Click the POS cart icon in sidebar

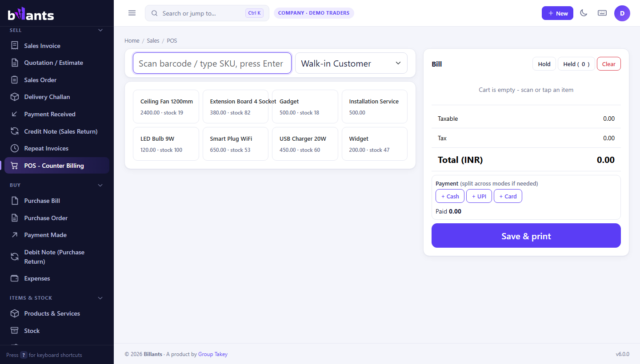tap(15, 166)
